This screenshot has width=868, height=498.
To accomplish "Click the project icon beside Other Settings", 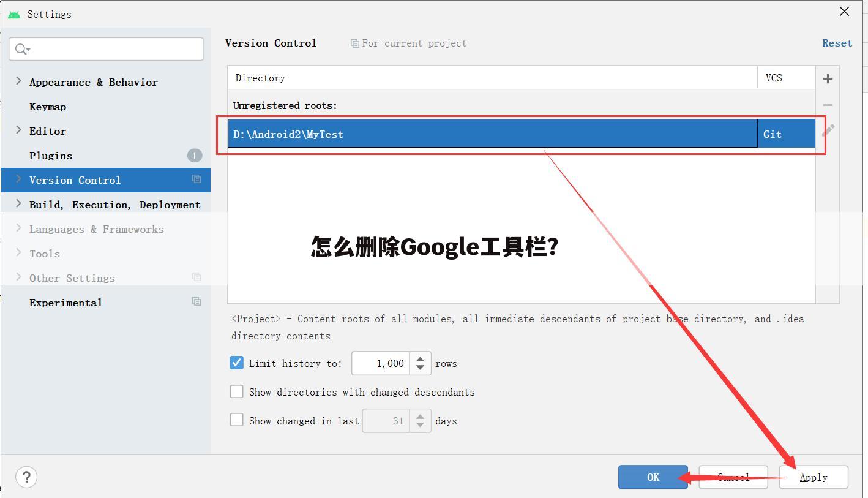I will click(196, 277).
